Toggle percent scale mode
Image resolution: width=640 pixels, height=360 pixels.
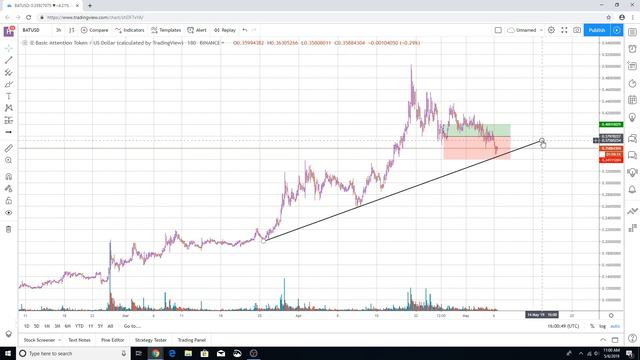pos(592,326)
